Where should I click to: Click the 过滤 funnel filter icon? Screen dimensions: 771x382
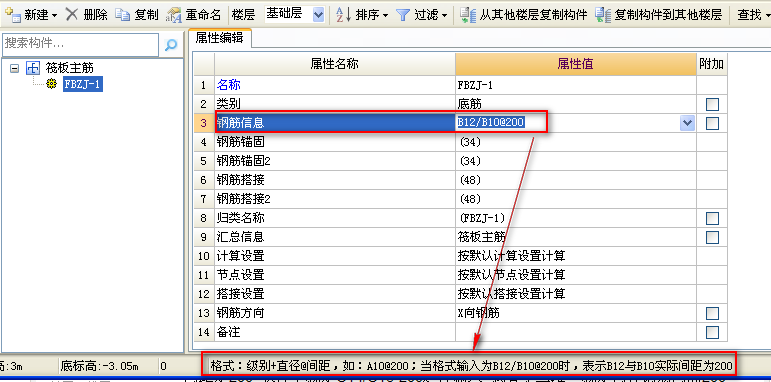[x=403, y=15]
